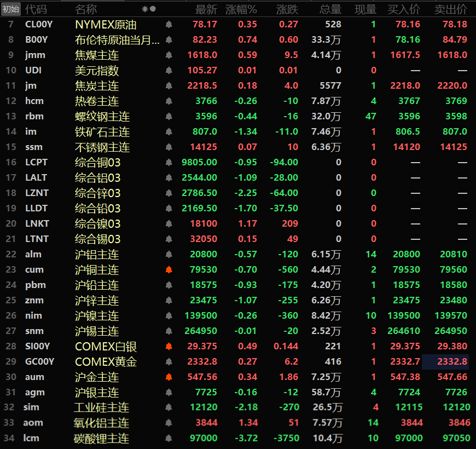
Task: Sort by the 总量 column header
Action: point(330,9)
